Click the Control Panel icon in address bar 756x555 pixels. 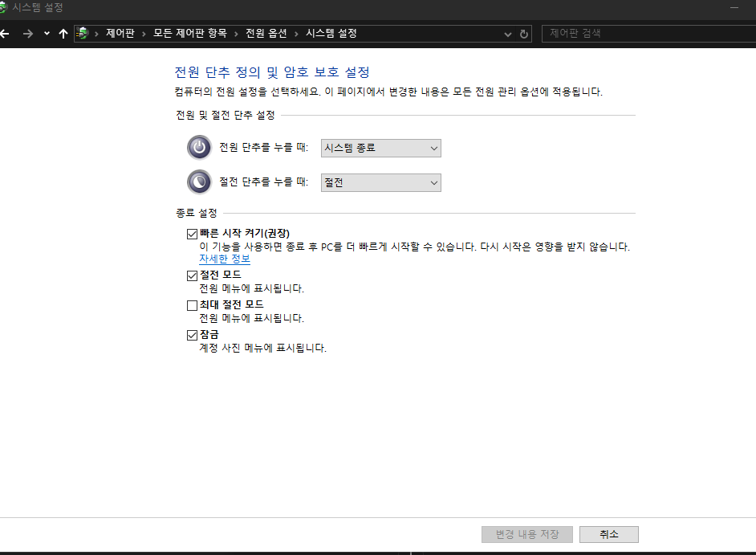(x=83, y=34)
